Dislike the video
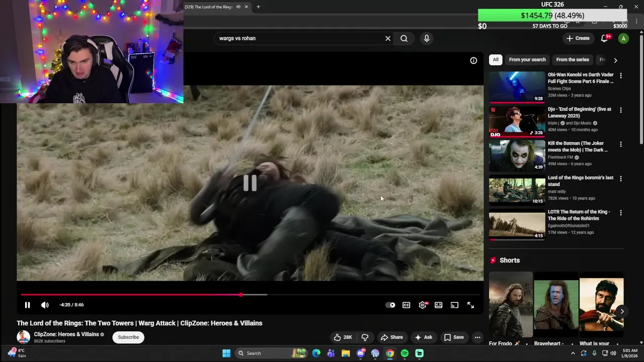The image size is (644, 362). 366,337
